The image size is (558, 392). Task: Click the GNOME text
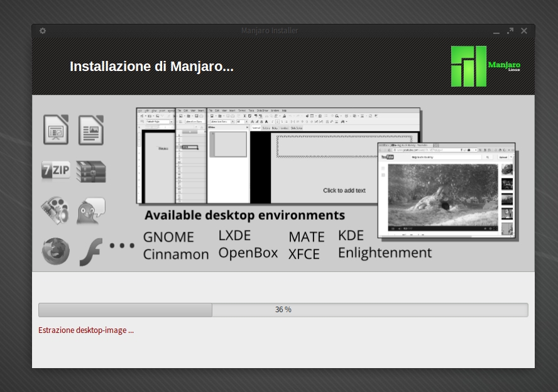point(168,237)
